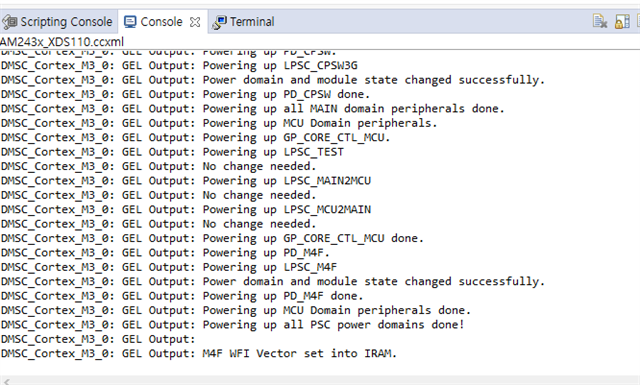
Task: Click the Terminal tab icon
Action: tap(219, 22)
